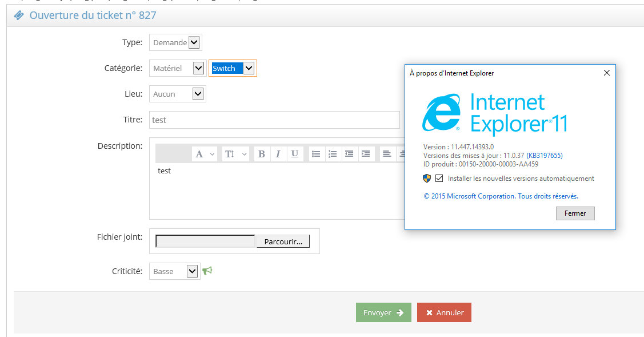Click the ID produit 00150-20000-00003-AA459 text
The image size is (644, 337).
(481, 164)
